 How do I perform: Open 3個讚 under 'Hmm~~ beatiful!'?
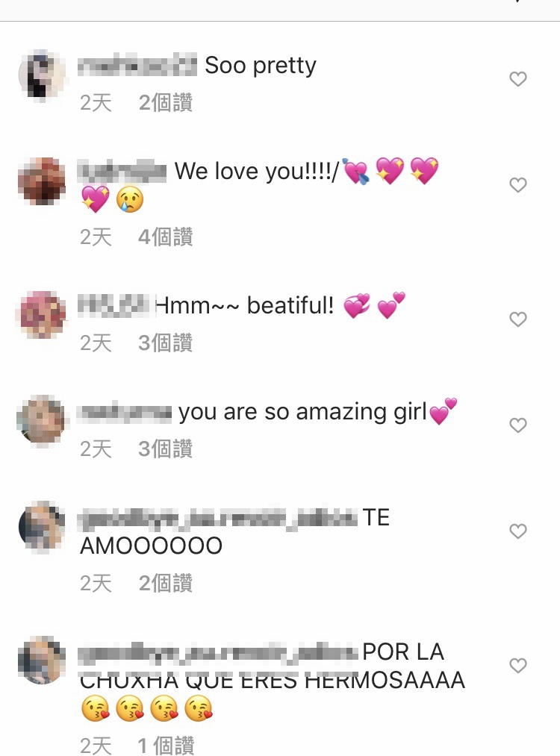[x=166, y=343]
